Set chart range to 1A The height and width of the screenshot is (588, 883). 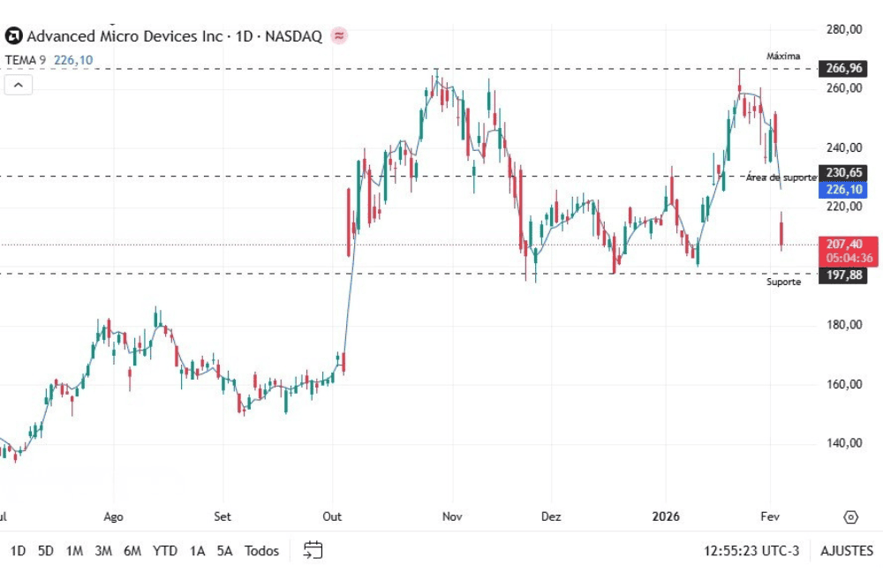(197, 551)
